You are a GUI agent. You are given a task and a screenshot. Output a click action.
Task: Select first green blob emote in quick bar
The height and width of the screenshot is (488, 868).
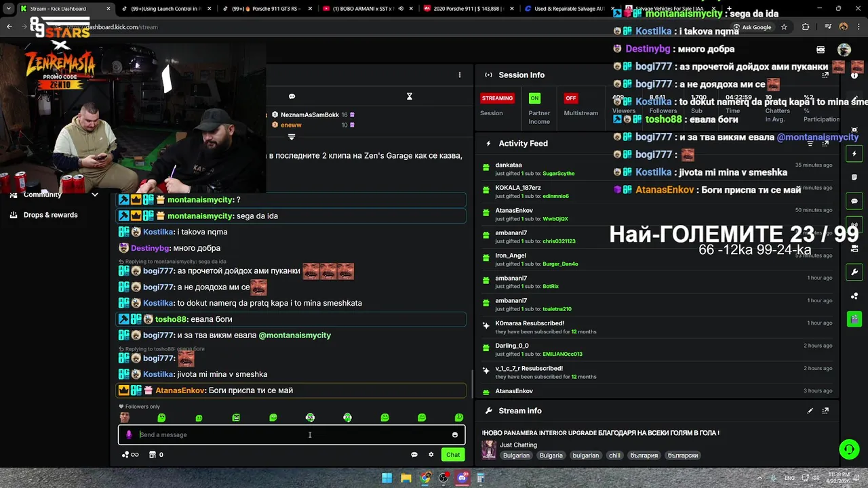coord(161,418)
